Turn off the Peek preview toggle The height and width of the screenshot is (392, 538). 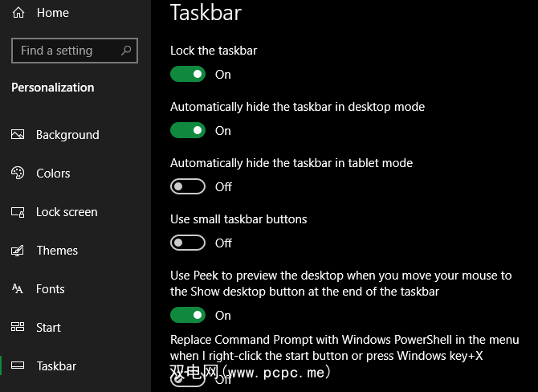click(188, 316)
